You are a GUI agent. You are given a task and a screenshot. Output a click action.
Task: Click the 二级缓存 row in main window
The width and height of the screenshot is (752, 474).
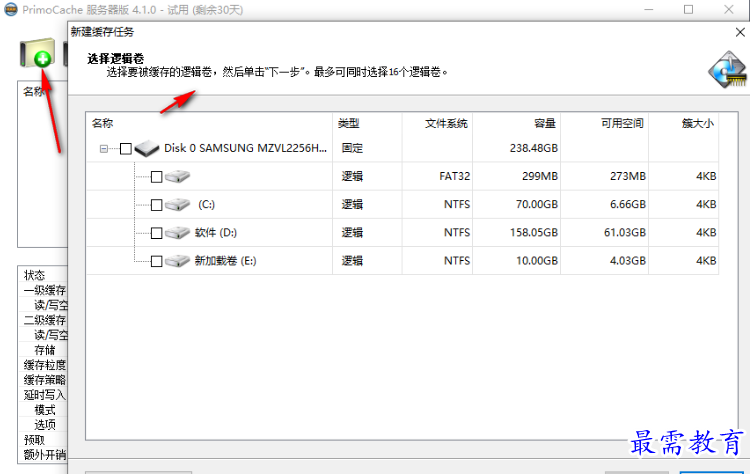point(43,320)
